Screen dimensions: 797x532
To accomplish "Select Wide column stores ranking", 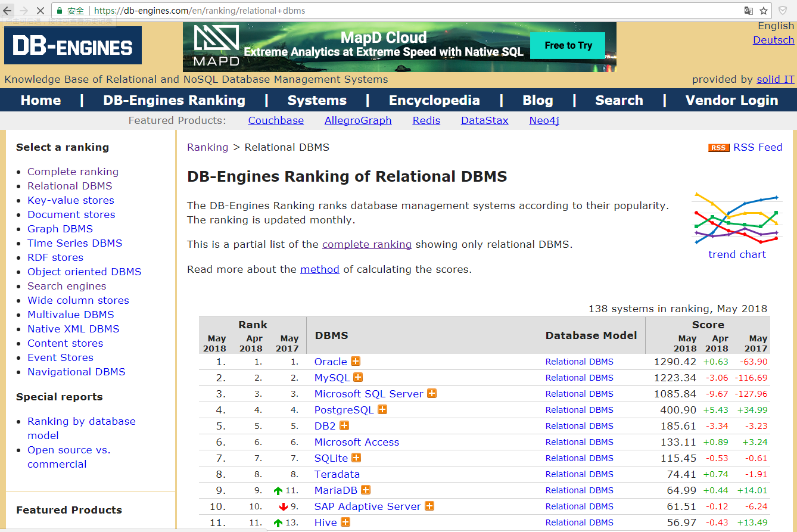I will 78,300.
